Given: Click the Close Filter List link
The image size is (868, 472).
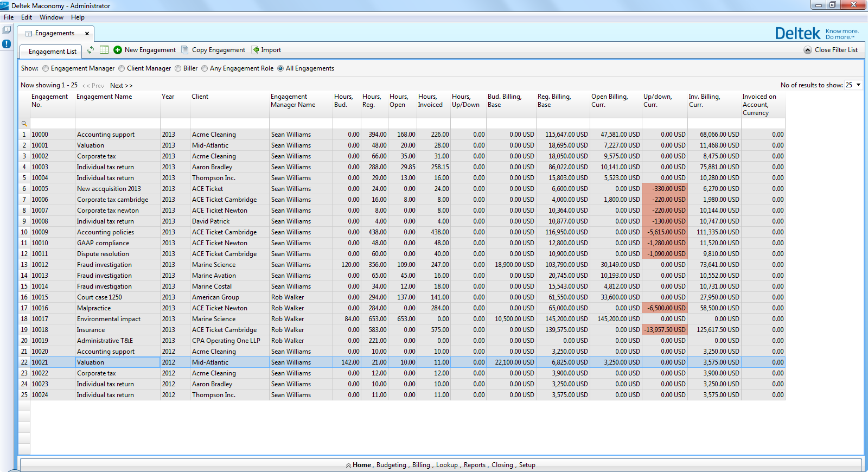Looking at the screenshot, I should coord(836,50).
